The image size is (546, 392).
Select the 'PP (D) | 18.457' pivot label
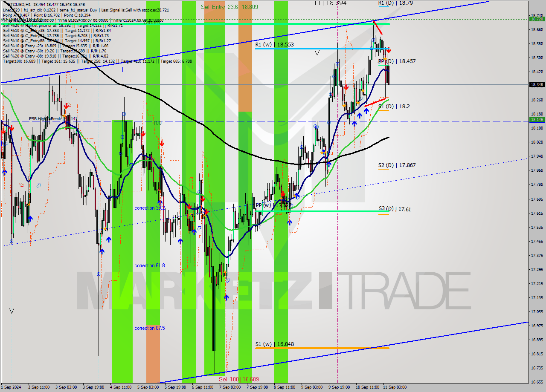397,61
